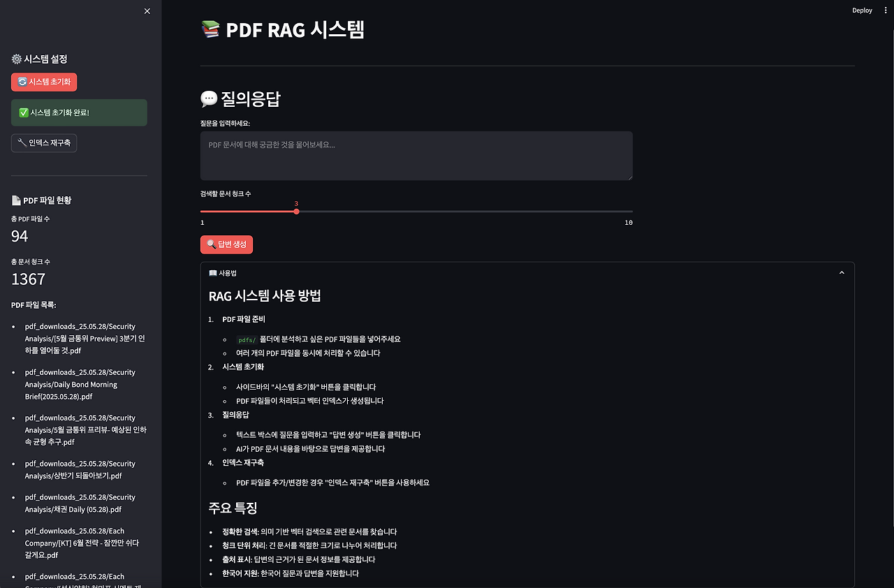Collapse 사용법 using its chevron arrow

click(x=842, y=272)
